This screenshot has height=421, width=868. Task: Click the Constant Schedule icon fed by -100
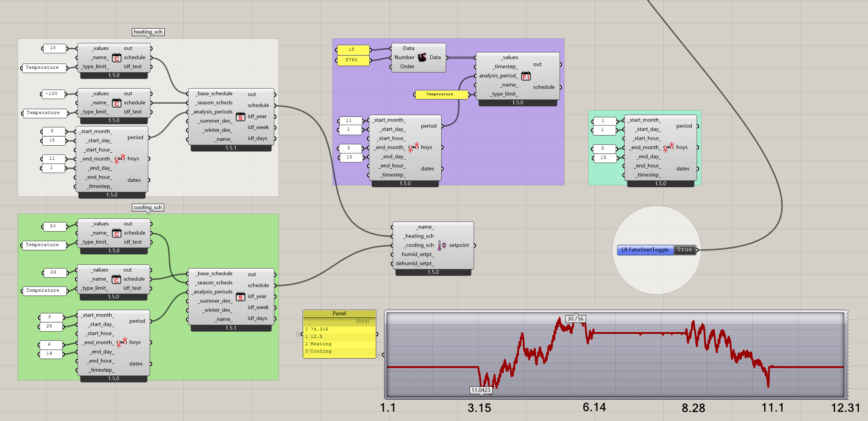click(x=117, y=103)
